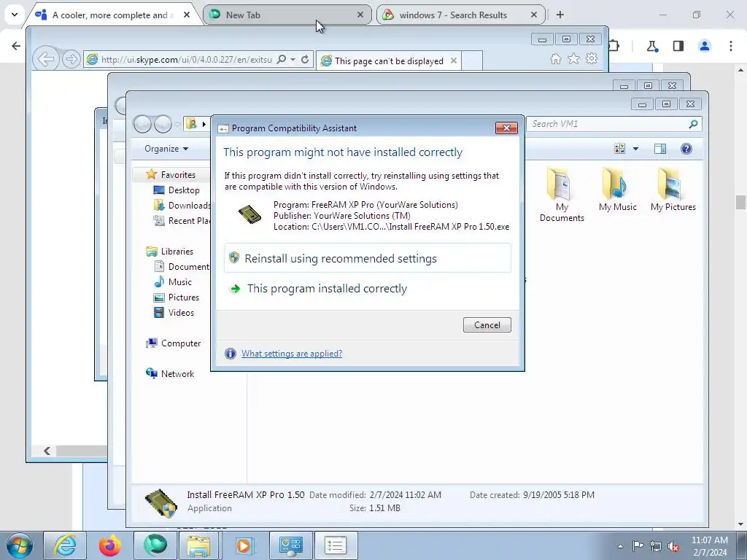
Task: Open Explorer help via question mark icon
Action: point(686,149)
